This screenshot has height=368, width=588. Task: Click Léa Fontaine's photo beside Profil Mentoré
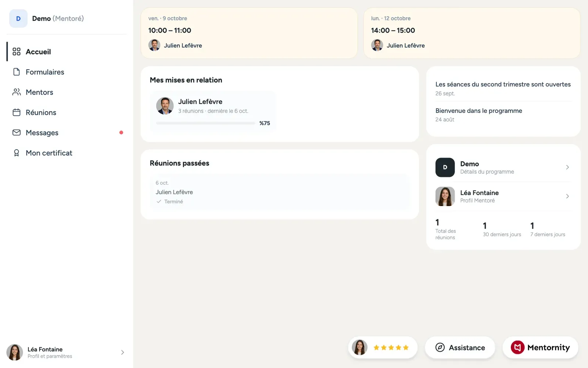click(x=445, y=197)
